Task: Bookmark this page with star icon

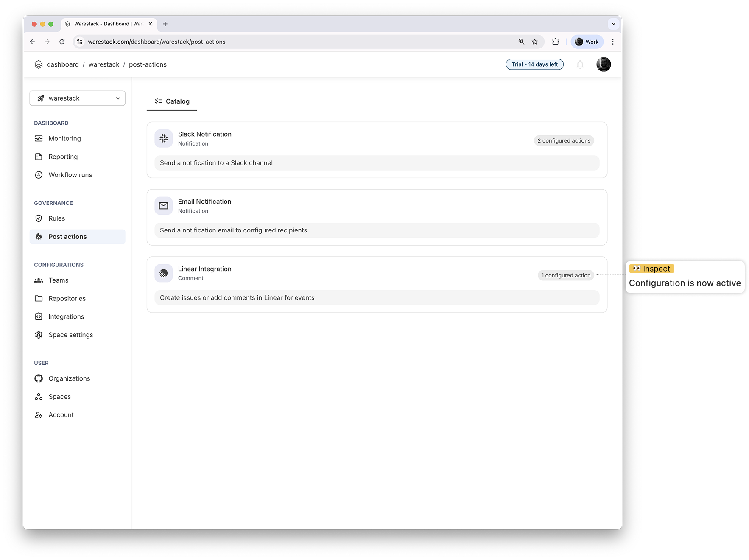Action: pyautogui.click(x=535, y=42)
